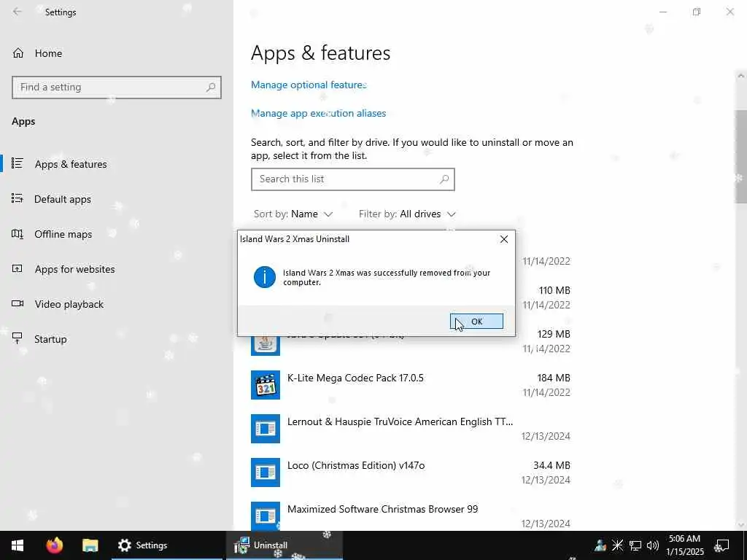Open the Windows Start menu
The width and height of the screenshot is (747, 560).
[18, 545]
